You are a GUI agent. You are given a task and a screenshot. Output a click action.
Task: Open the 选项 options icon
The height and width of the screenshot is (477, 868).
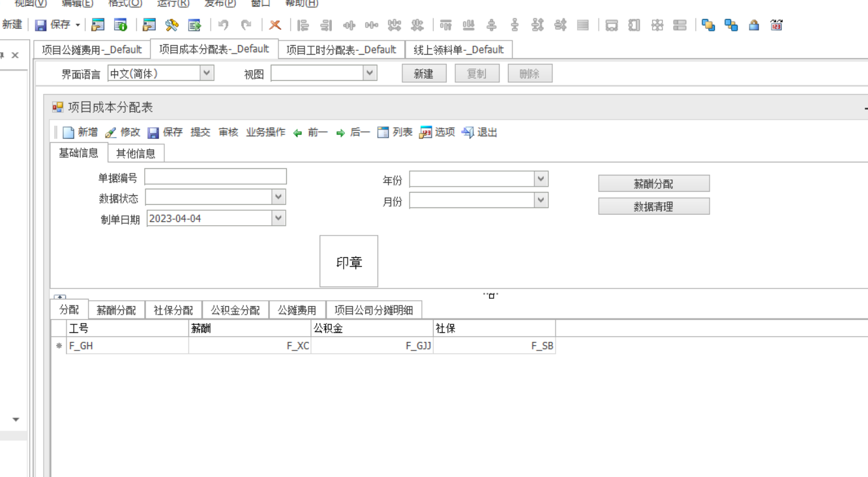point(426,132)
